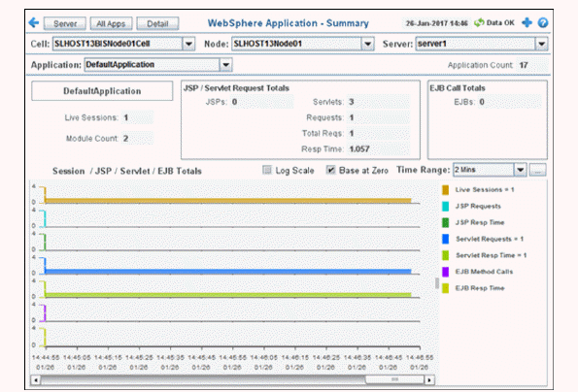Viewport: 578px width, 392px height.
Task: Open the All Apps view
Action: (x=111, y=23)
